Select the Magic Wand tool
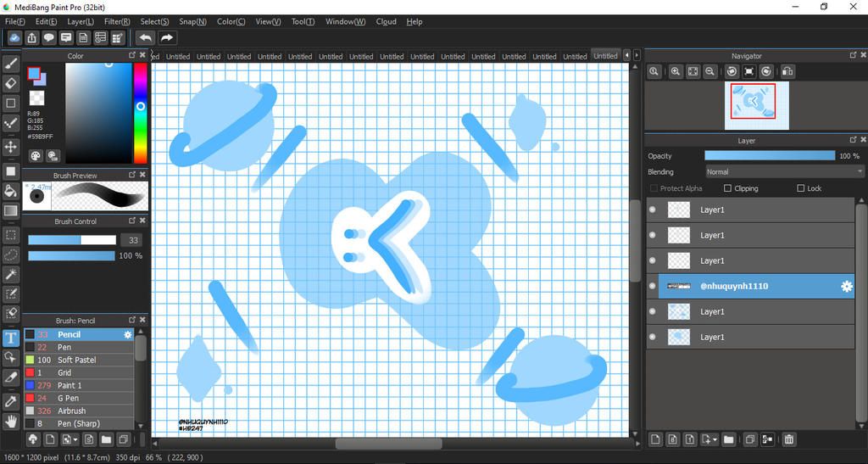Viewport: 868px width, 464px height. coord(10,274)
